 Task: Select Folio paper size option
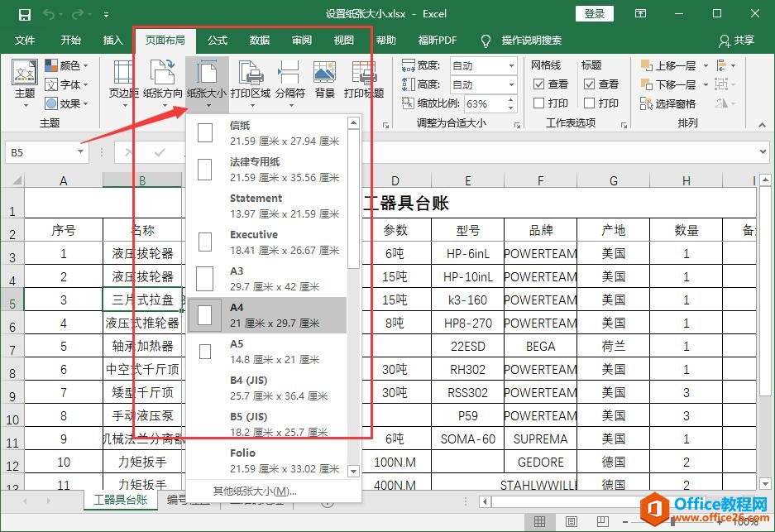click(x=267, y=461)
